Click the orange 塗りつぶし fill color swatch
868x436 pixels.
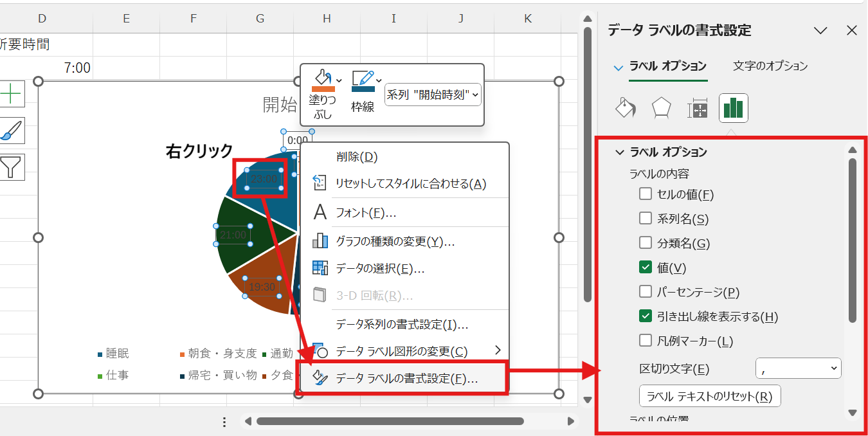(322, 89)
